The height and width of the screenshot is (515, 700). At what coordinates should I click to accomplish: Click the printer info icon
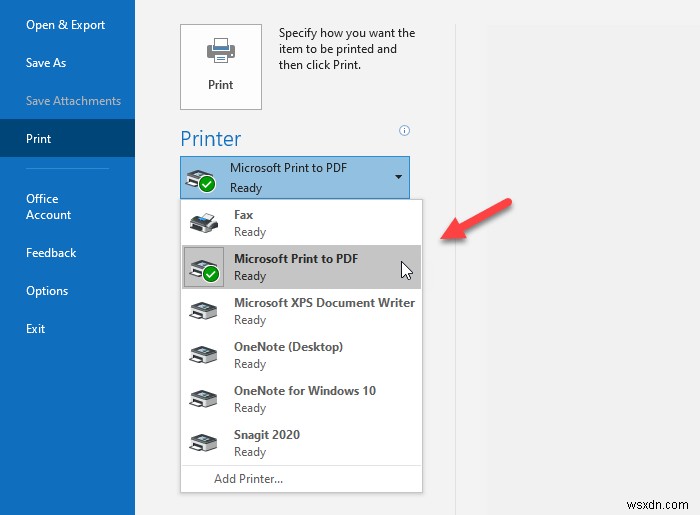(404, 130)
